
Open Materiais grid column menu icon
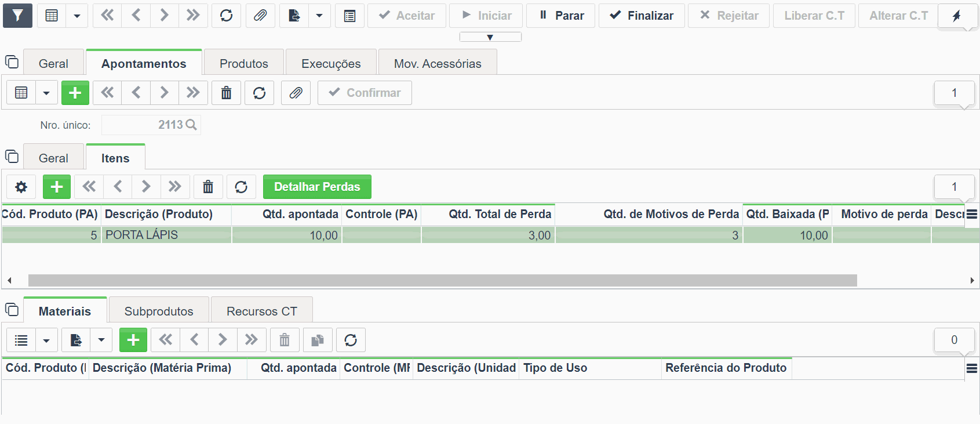point(972,368)
